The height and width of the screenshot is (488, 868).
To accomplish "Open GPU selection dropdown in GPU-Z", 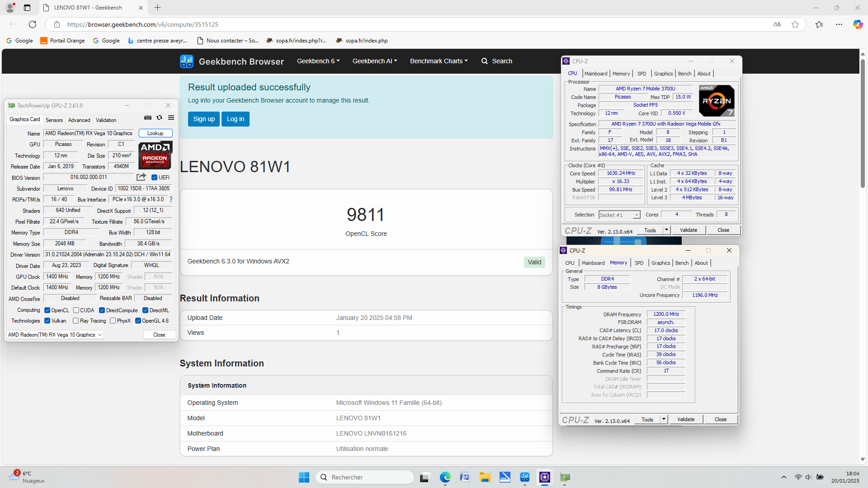I will [x=55, y=335].
